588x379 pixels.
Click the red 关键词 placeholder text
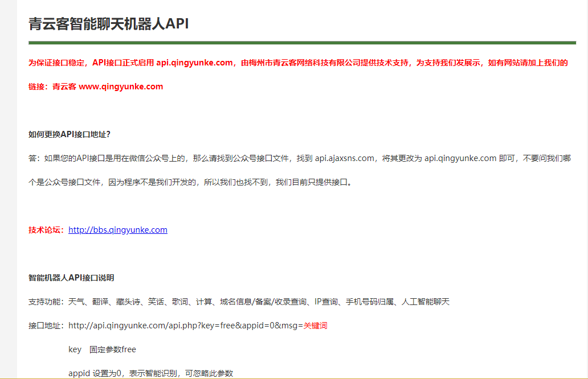(316, 326)
